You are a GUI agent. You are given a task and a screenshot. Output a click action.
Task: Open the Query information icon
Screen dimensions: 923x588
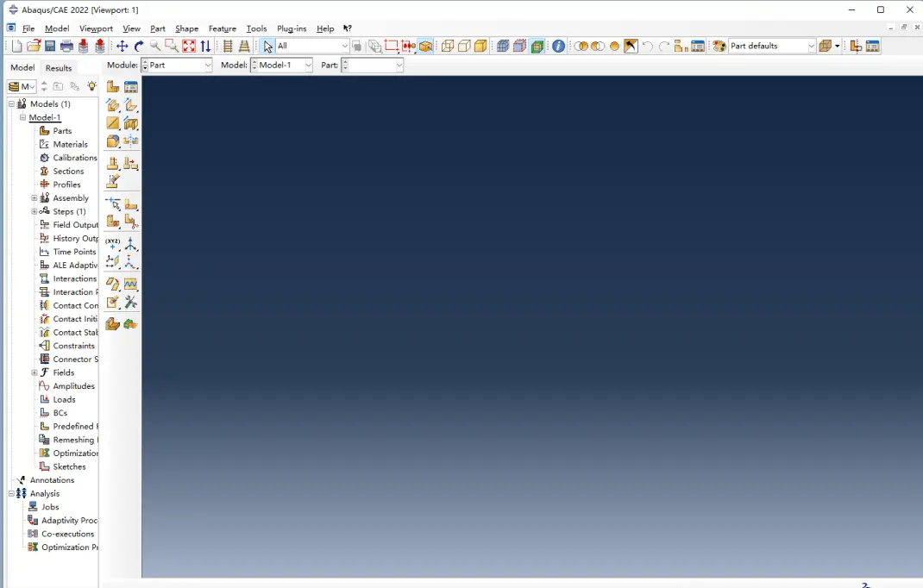pyautogui.click(x=559, y=47)
